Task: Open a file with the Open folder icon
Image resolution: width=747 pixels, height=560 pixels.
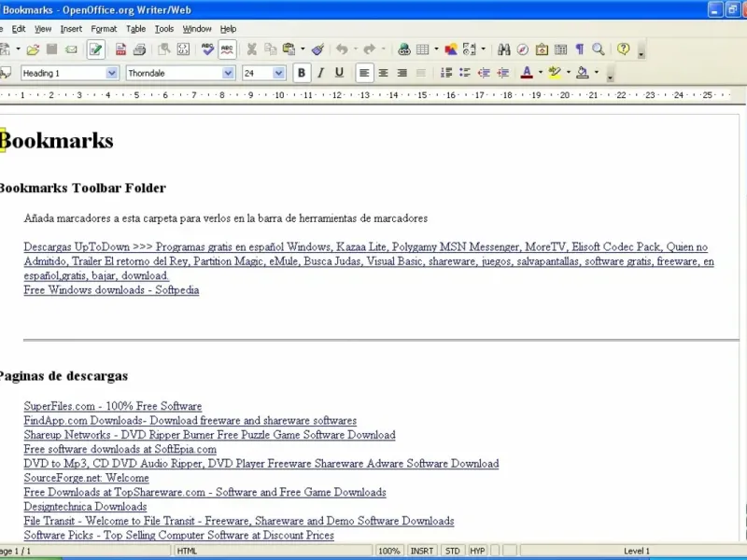Action: pyautogui.click(x=33, y=49)
